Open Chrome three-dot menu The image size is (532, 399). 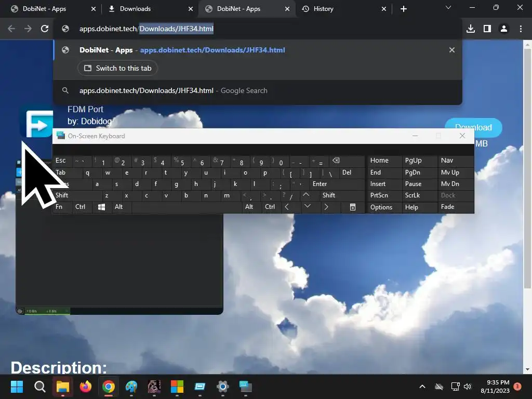coord(521,29)
